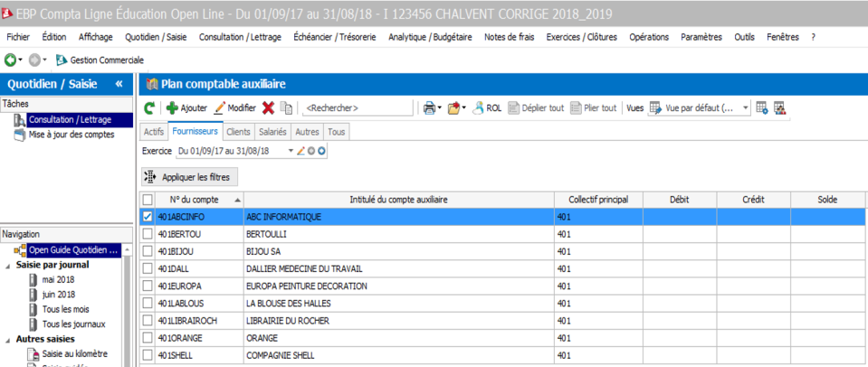Click the grey forward navigation arrow
This screenshot has height=367, width=868.
33,60
